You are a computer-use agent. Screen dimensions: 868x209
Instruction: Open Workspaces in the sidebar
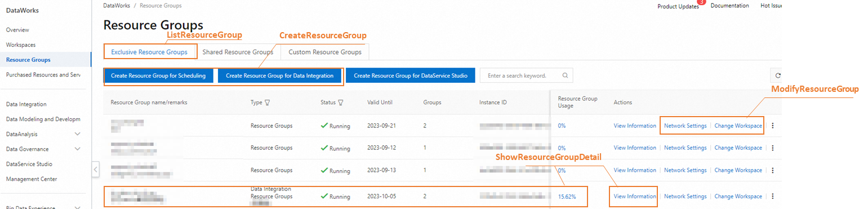[x=21, y=45]
